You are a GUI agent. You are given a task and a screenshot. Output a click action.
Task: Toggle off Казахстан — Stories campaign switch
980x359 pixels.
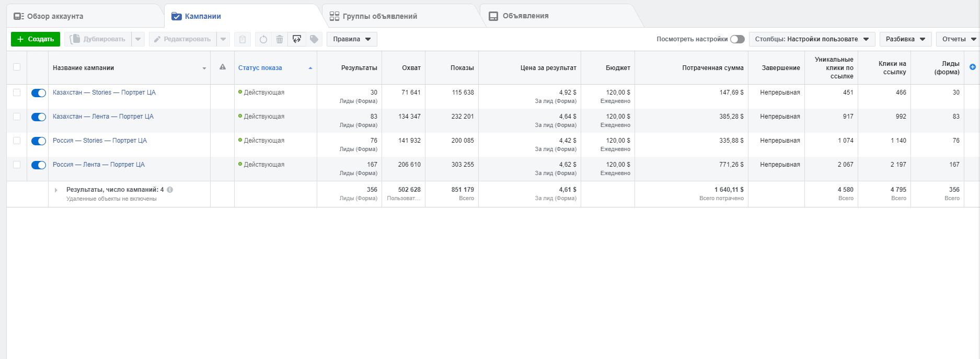(39, 93)
